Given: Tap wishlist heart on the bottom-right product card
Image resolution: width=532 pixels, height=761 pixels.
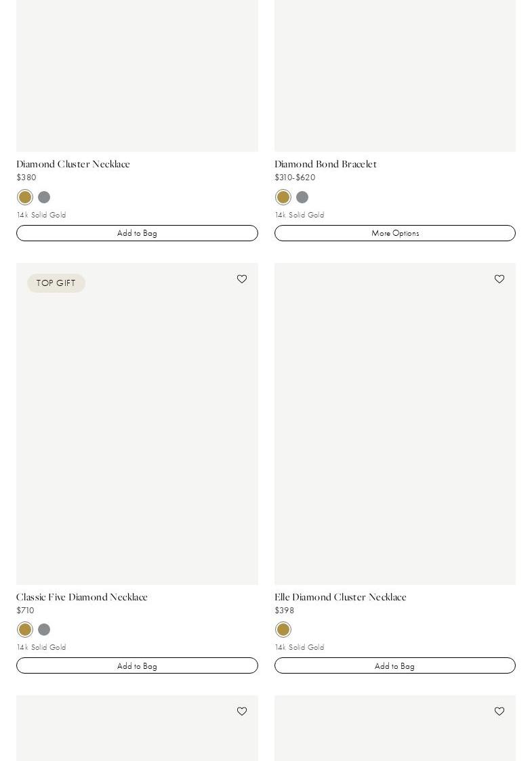Looking at the screenshot, I should [x=499, y=712].
